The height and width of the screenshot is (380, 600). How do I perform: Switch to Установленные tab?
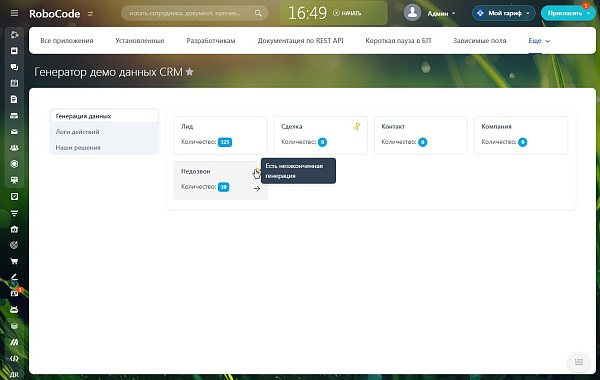(x=140, y=41)
